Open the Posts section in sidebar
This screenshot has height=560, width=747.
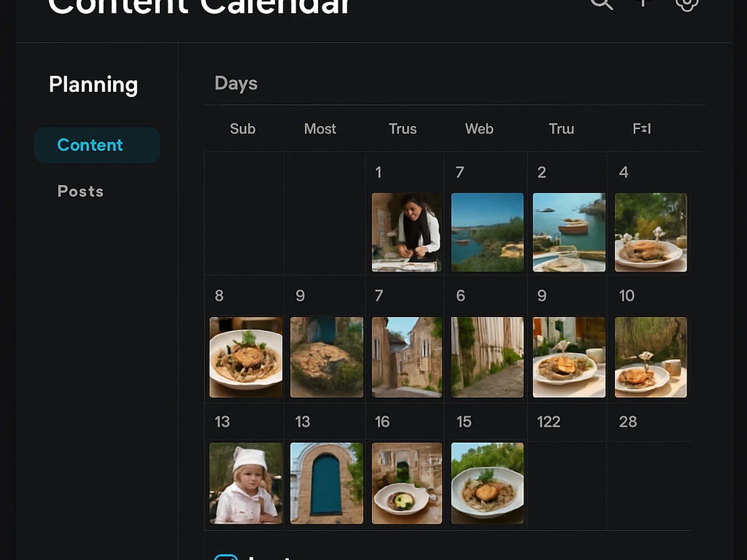[x=80, y=191]
